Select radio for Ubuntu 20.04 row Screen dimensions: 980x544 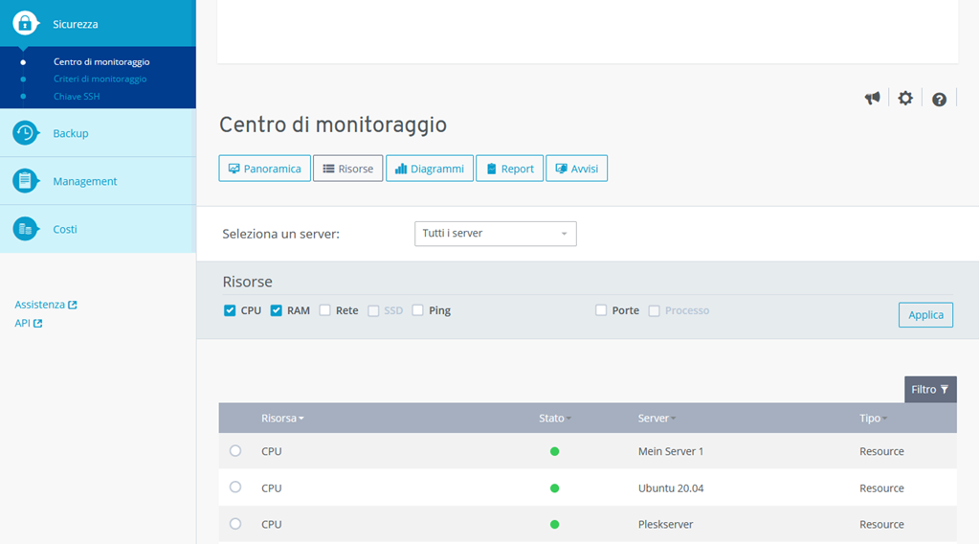click(x=235, y=487)
